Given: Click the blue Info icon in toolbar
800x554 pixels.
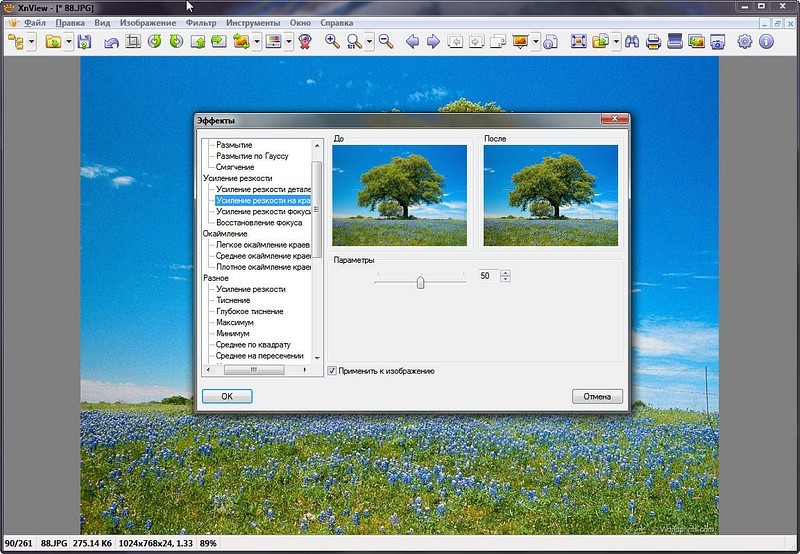Looking at the screenshot, I should point(767,42).
